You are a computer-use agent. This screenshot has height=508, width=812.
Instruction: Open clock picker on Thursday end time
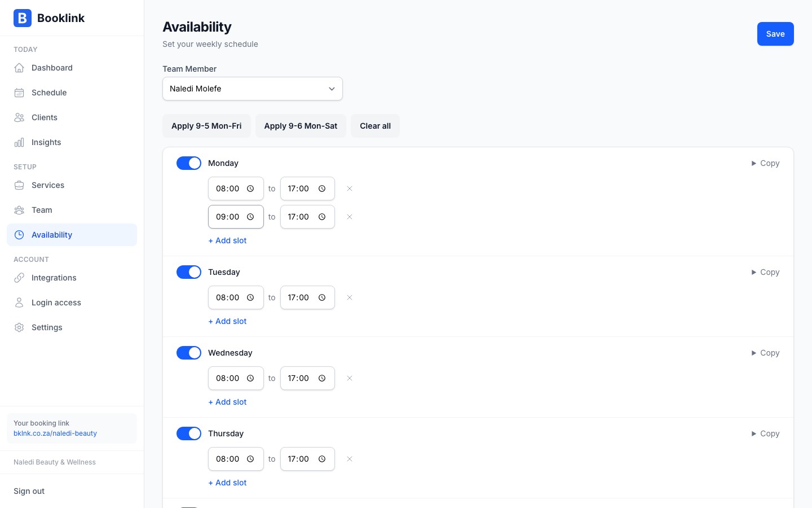tap(322, 459)
